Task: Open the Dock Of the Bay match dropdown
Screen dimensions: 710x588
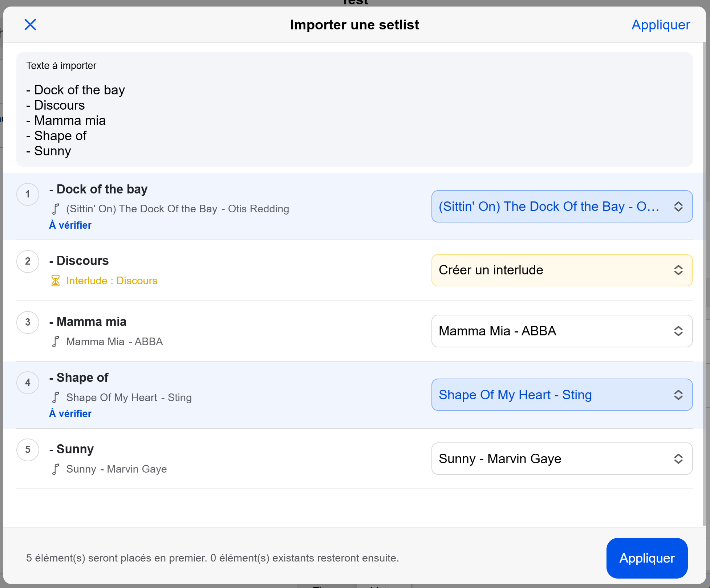Action: 562,207
